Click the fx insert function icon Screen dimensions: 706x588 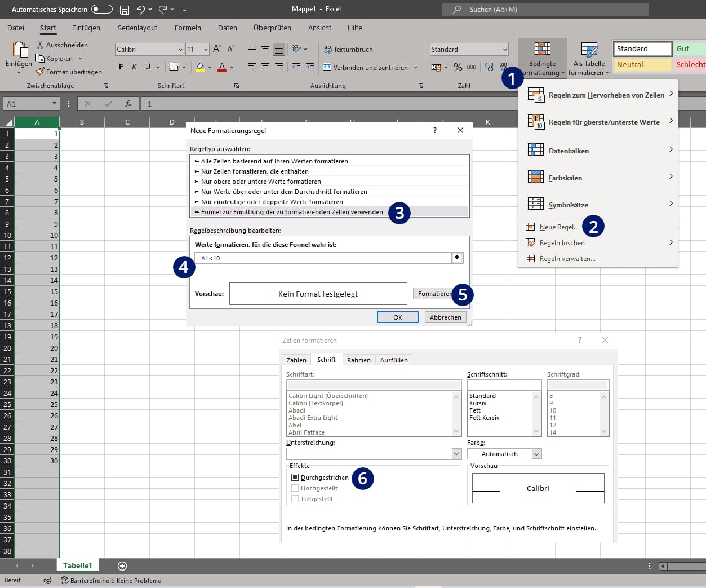tap(128, 104)
